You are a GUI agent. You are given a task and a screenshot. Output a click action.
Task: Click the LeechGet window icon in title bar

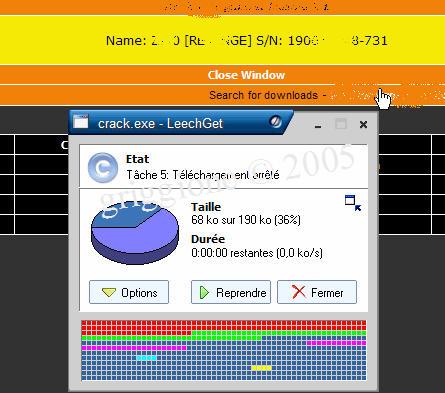click(x=81, y=122)
